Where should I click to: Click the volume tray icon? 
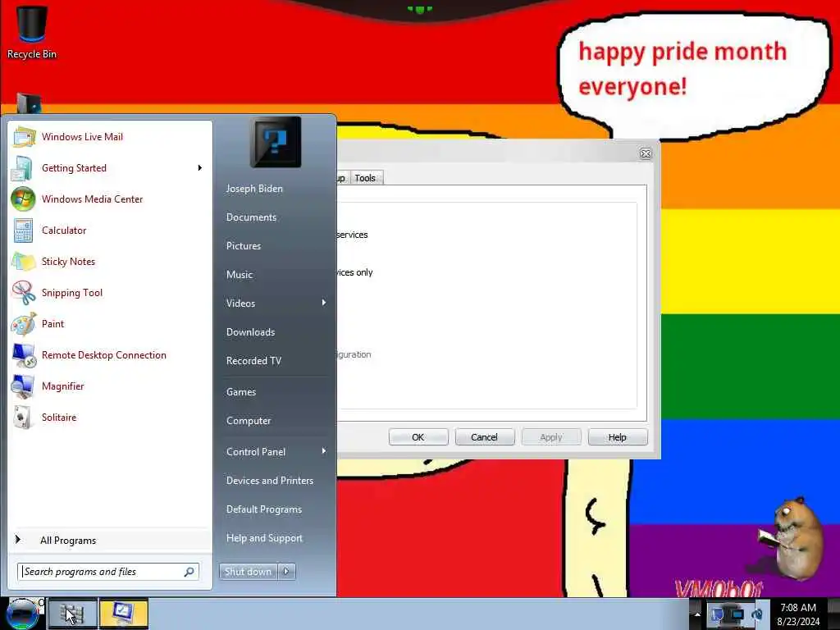click(756, 614)
